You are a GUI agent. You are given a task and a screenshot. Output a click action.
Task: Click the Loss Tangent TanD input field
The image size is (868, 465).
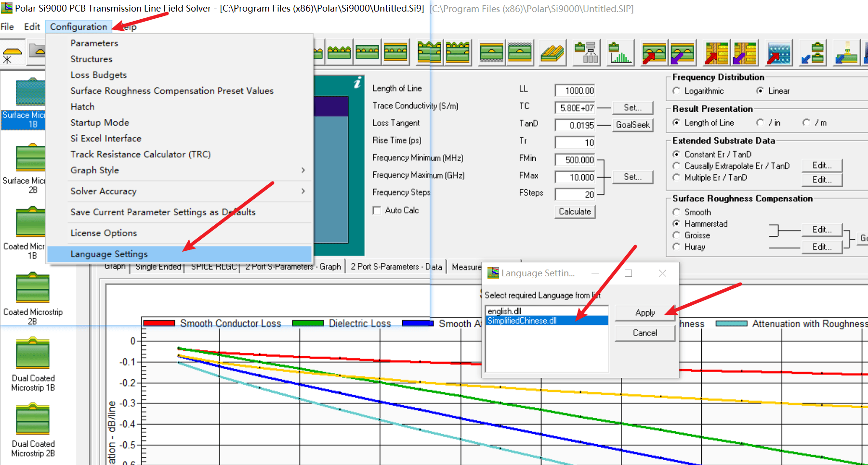click(575, 126)
